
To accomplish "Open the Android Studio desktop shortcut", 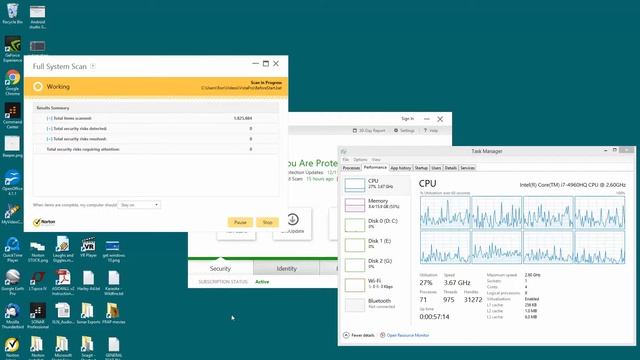I will [38, 16].
